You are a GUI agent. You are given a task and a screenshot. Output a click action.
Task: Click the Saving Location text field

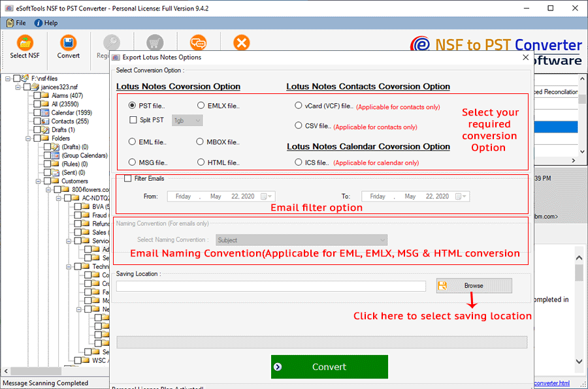270,286
